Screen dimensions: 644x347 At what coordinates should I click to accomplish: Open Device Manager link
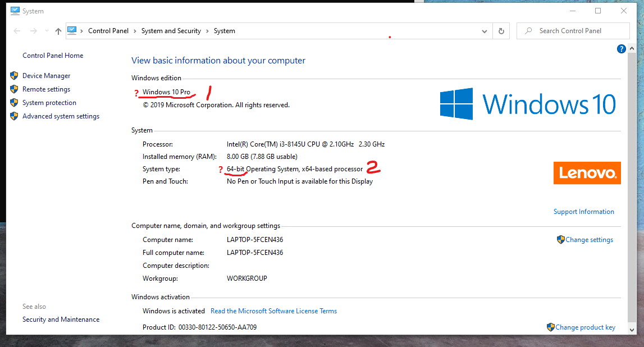pos(47,76)
